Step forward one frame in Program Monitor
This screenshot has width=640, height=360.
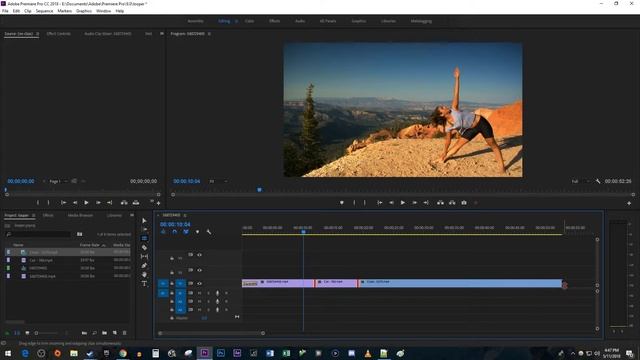[x=414, y=202]
